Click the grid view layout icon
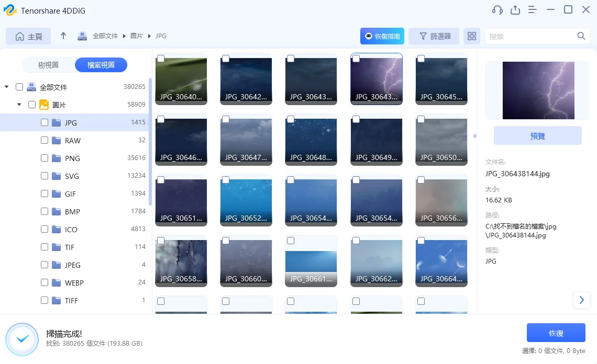Screen dimensions: 597x364 (471, 36)
